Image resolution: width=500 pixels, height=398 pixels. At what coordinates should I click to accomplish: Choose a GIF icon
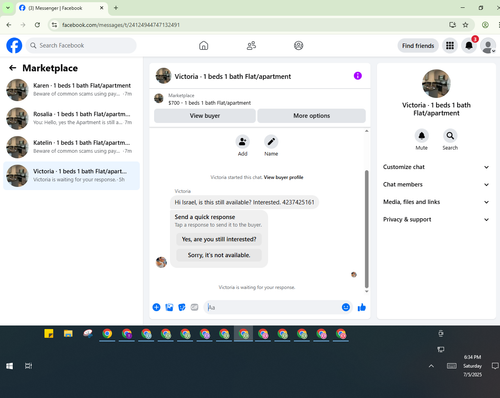(x=194, y=307)
